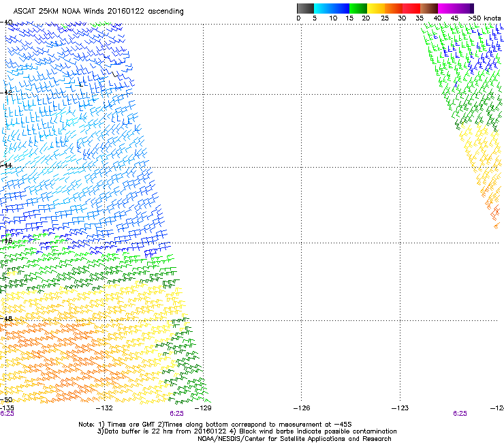Click the note line 'Times are GMT'
This screenshot has height=443, width=504.
pyautogui.click(x=215, y=425)
